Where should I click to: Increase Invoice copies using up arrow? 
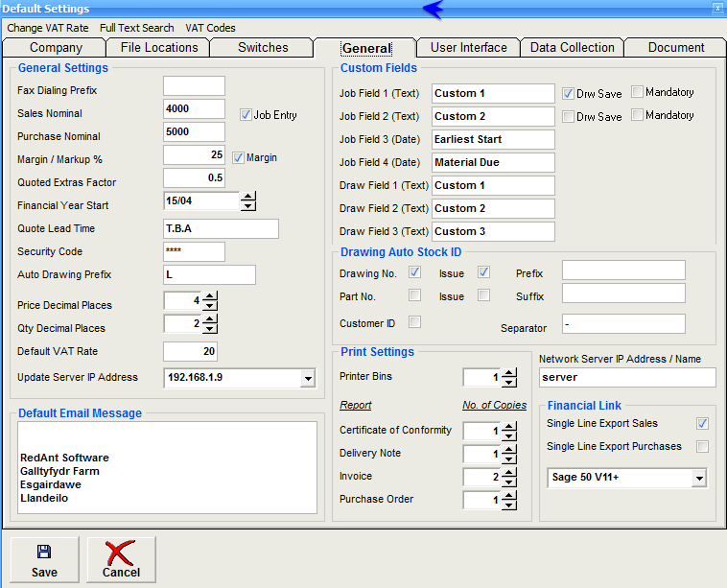[509, 472]
